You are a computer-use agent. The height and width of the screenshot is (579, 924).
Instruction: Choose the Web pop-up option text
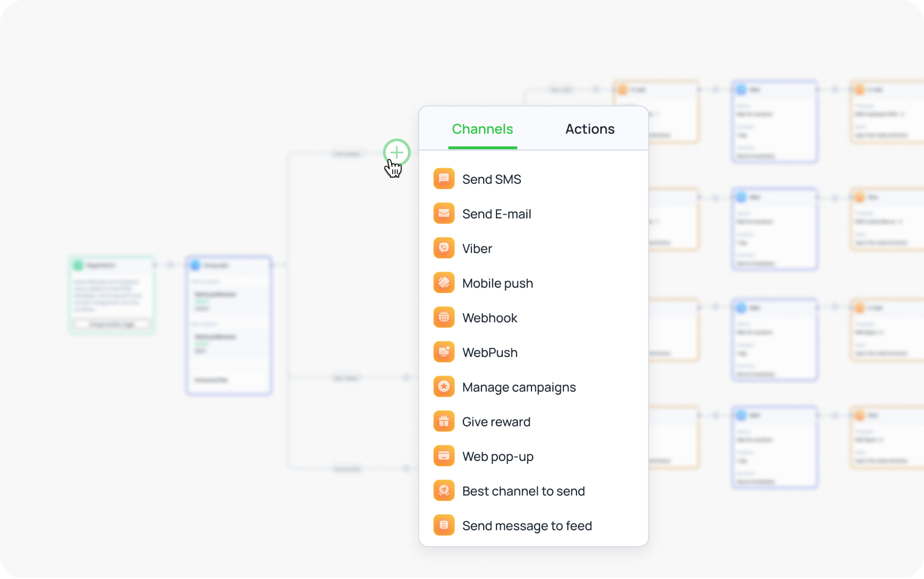[x=497, y=456]
